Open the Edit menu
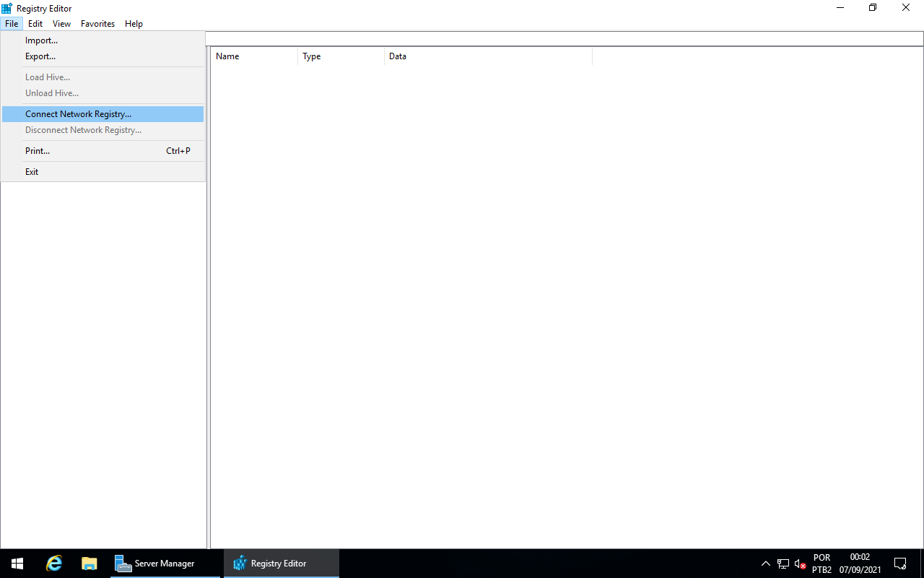The height and width of the screenshot is (578, 924). pos(35,23)
